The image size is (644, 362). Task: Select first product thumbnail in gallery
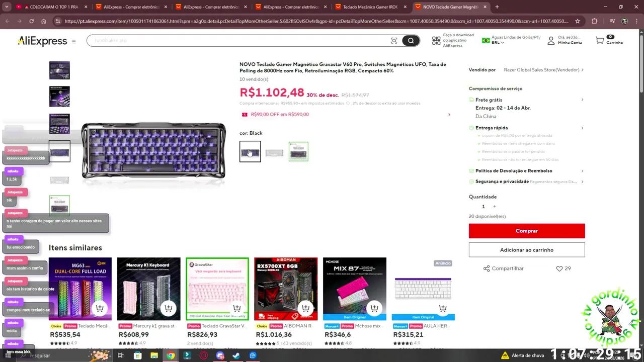coord(59,70)
